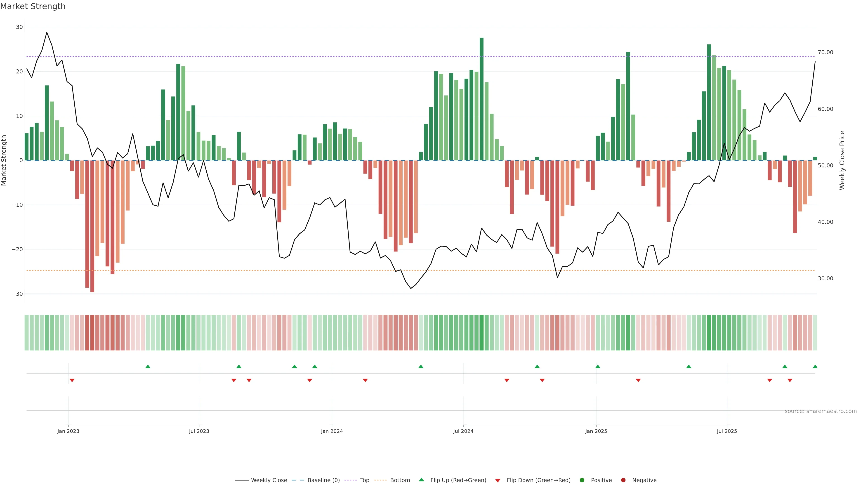Click the flip-up triangle just after Jan 2025
Image resolution: width=868 pixels, height=488 pixels.
click(x=597, y=366)
